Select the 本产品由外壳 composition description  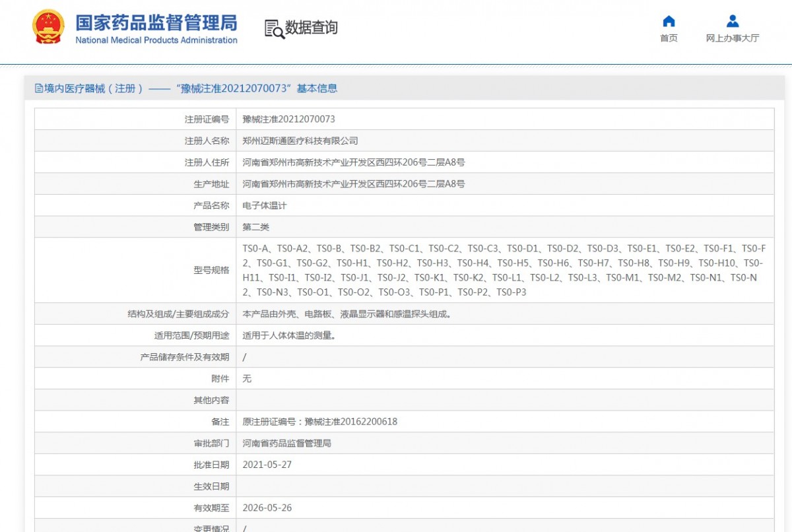(348, 314)
